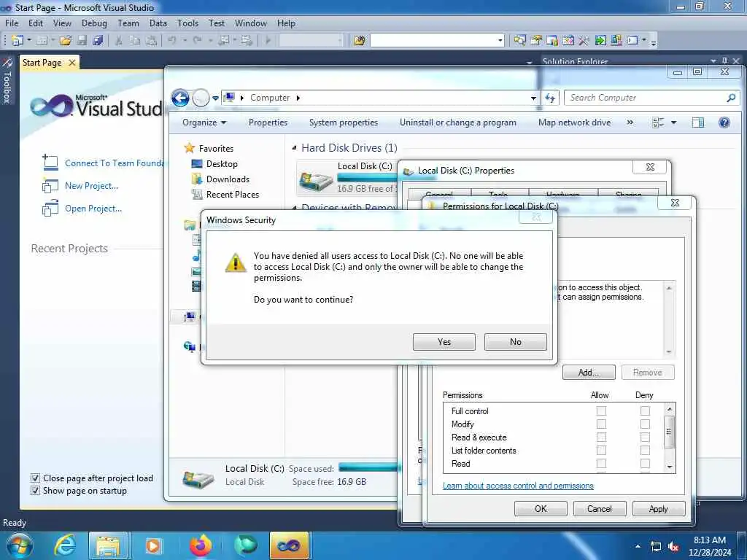Image resolution: width=747 pixels, height=560 pixels.
Task: Toggle Close page after project load checkbox
Action: click(35, 478)
